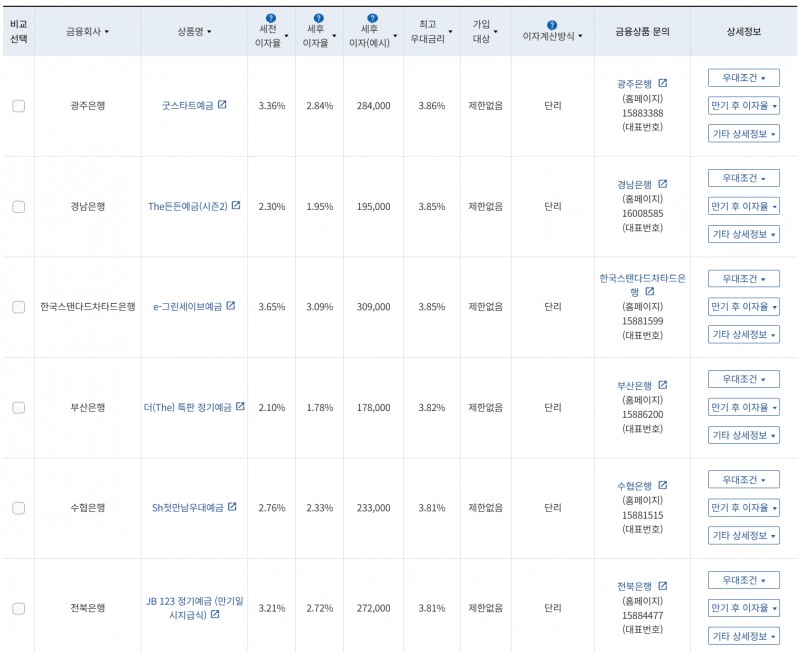Expand 우대조건 for 광주은행 row
800x652 pixels.
click(743, 78)
